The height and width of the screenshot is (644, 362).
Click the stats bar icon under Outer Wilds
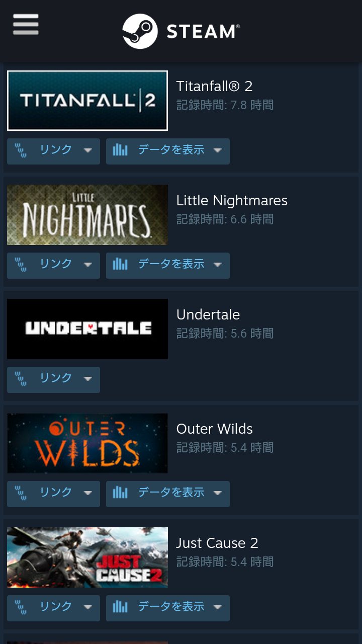tap(120, 493)
